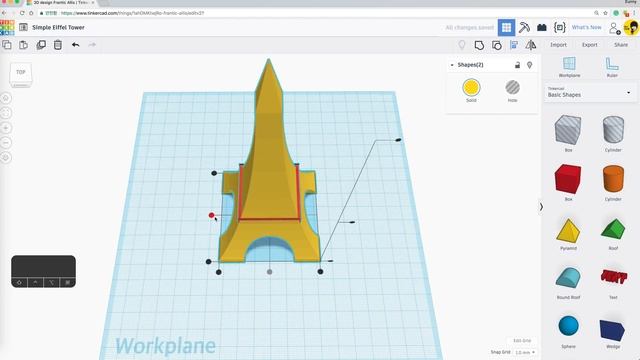The image size is (640, 360).
Task: Open the design list icon beside title
Action: [23, 27]
